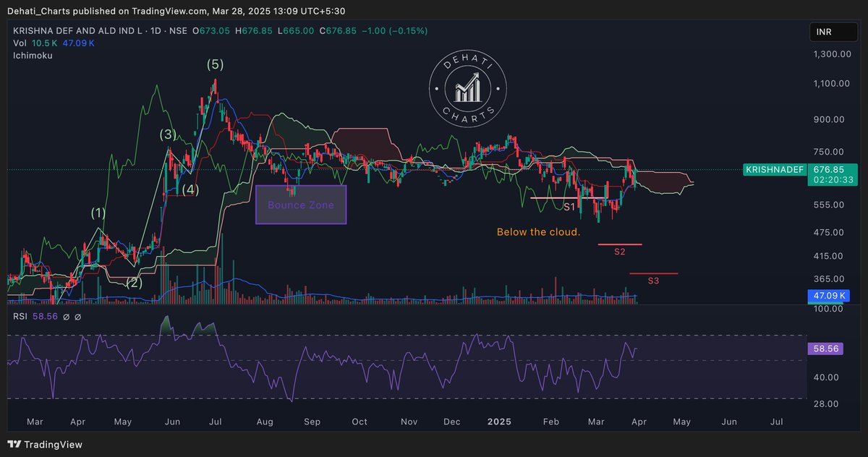Select the wave label (3)
Screen dimensions: 868x457
(167, 134)
